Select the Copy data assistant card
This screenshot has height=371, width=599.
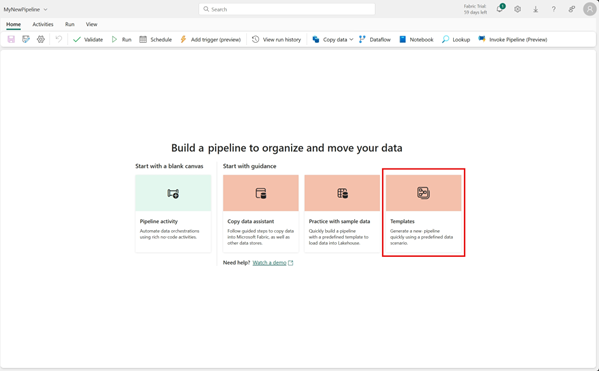click(x=261, y=213)
